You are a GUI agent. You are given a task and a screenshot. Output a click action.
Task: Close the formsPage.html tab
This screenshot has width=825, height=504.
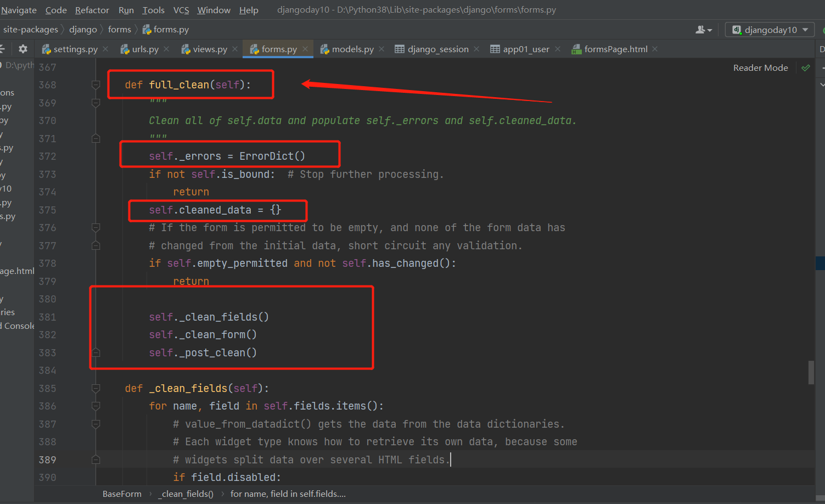coord(655,49)
